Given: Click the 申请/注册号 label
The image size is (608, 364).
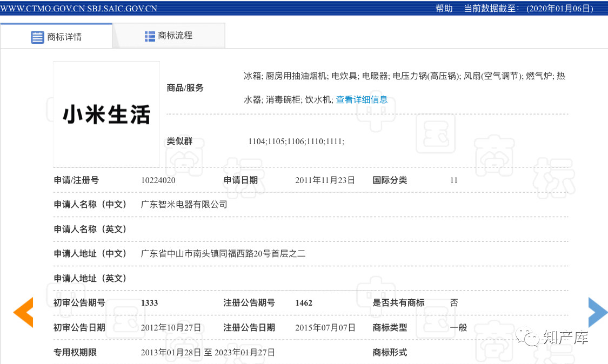Looking at the screenshot, I should pos(76,180).
